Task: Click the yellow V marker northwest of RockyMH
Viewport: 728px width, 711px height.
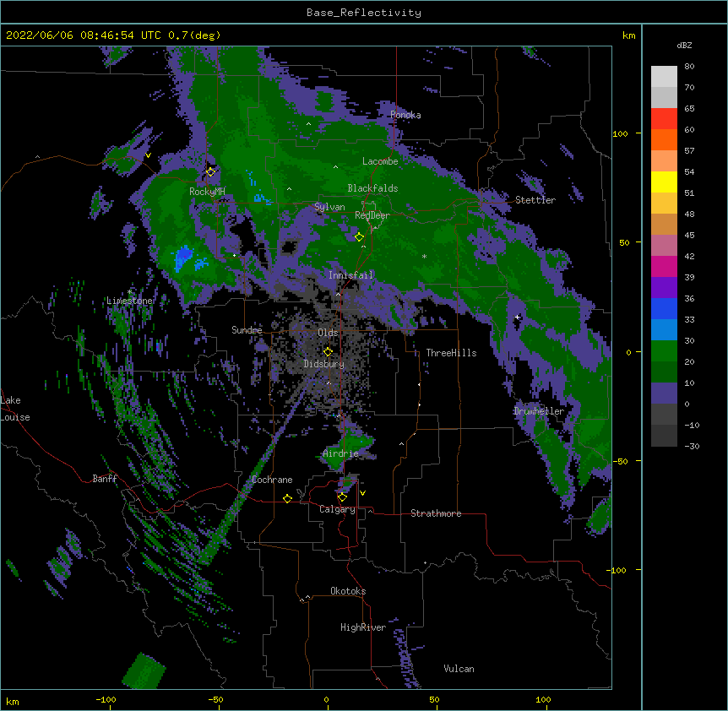Action: 148,155
